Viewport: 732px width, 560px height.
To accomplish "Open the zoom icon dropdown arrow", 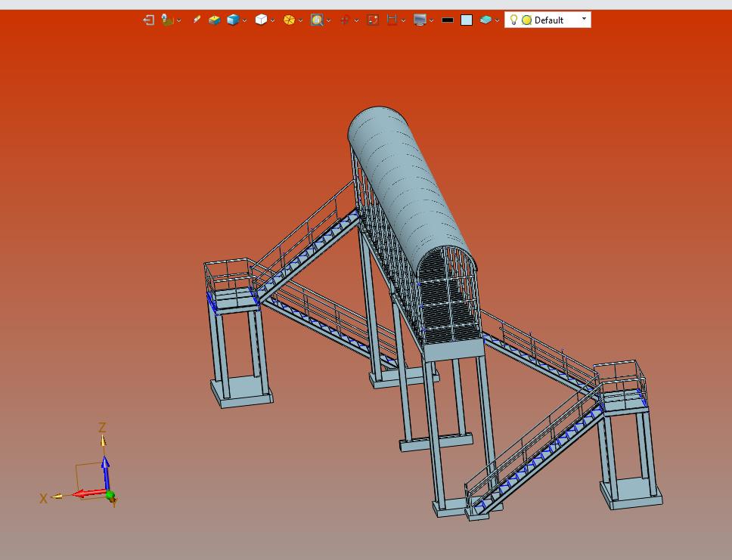I will click(329, 20).
